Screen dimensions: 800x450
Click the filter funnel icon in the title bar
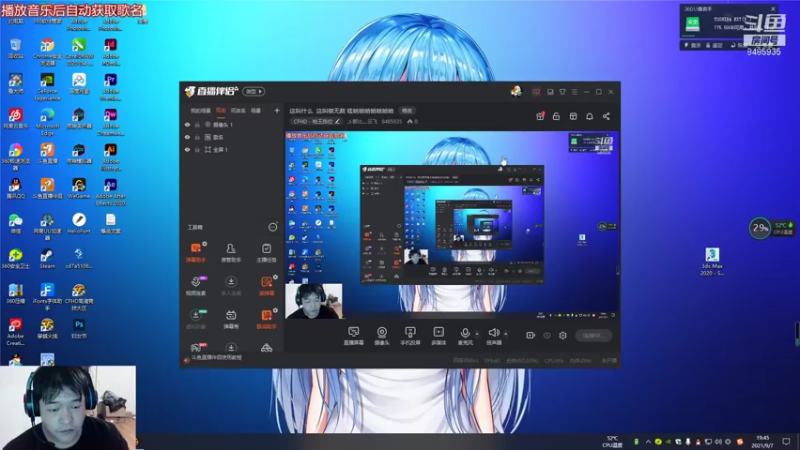[x=562, y=92]
